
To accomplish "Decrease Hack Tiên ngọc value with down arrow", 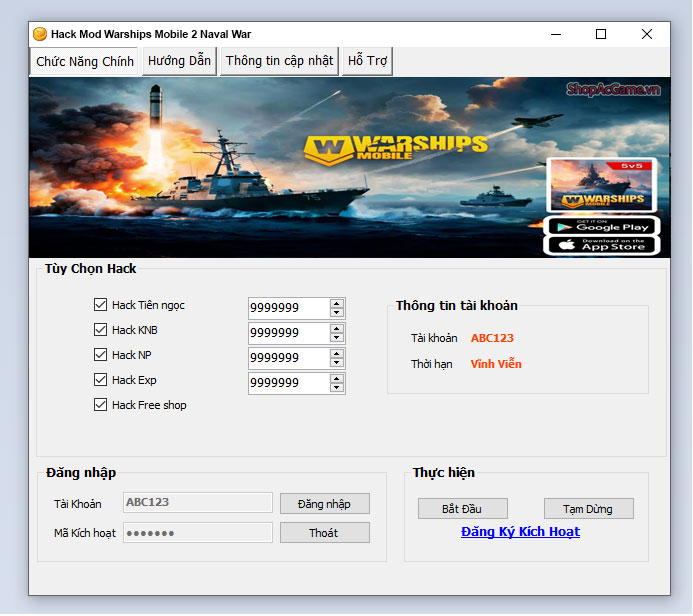I will pos(337,312).
